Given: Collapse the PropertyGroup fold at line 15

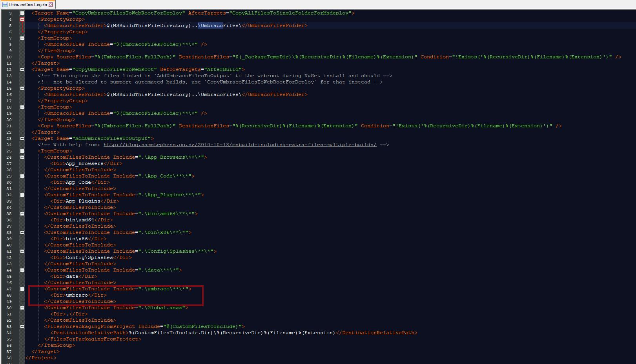Looking at the screenshot, I should (x=22, y=88).
